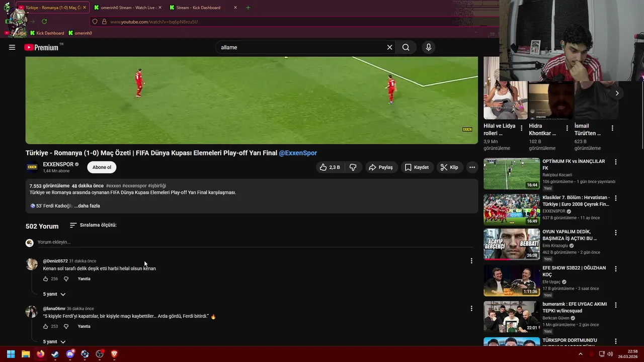The width and height of the screenshot is (644, 362).
Task: Reload the page with refresh icon
Action: coord(44,22)
